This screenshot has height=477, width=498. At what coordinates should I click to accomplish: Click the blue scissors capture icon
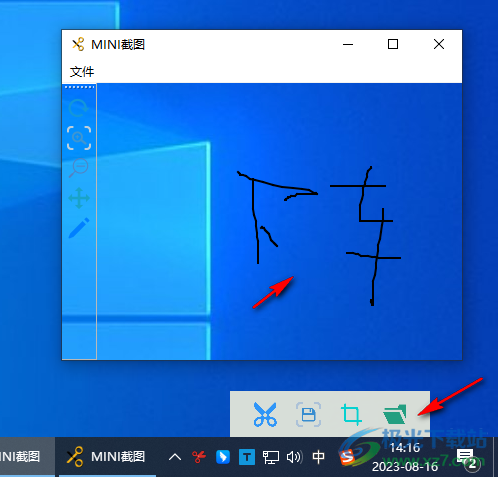point(265,414)
